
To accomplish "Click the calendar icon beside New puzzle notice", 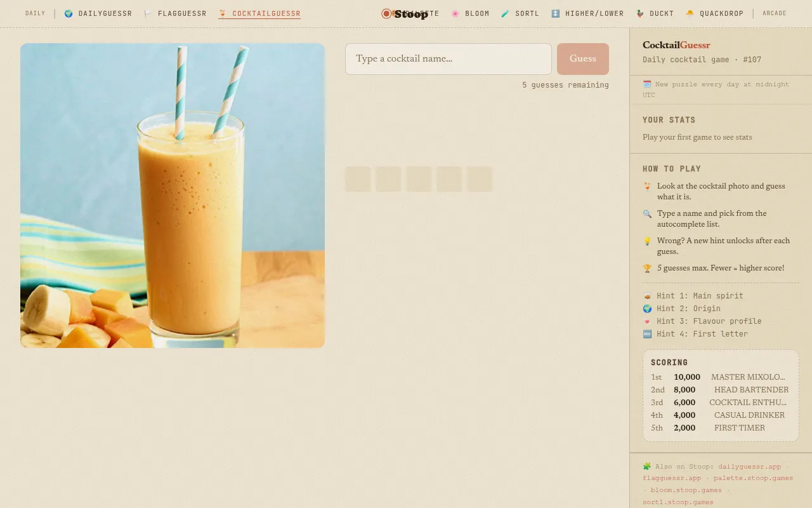I will click(647, 84).
